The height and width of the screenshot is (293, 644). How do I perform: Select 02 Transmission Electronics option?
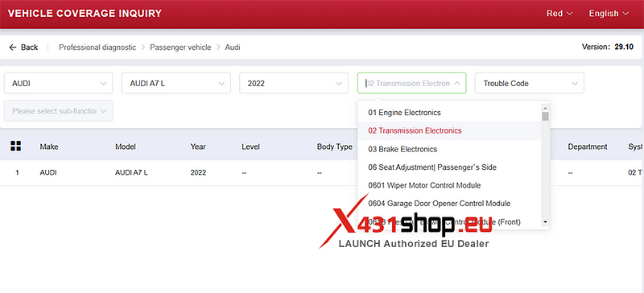point(450,130)
